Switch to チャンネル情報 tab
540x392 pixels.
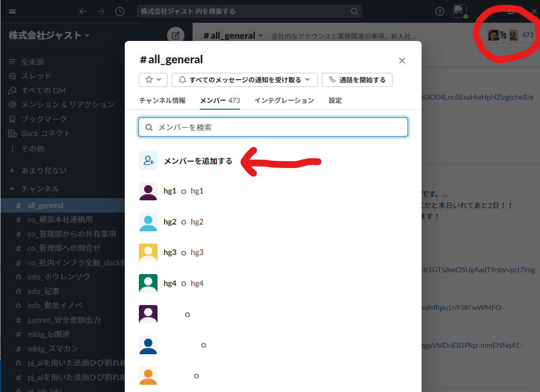[x=162, y=101]
